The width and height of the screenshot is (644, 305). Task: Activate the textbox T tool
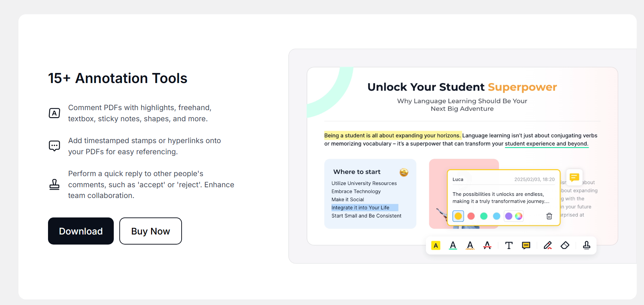coord(509,246)
